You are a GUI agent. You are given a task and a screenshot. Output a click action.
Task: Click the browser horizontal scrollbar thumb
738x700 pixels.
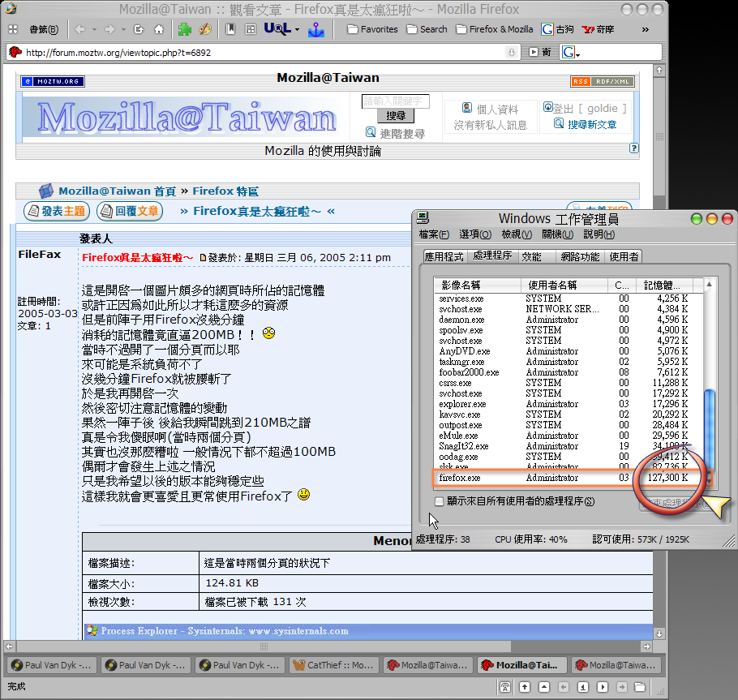pyautogui.click(x=264, y=646)
